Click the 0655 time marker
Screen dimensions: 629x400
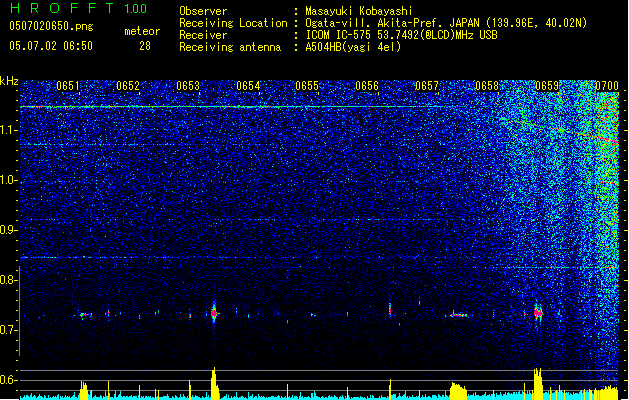click(x=307, y=86)
